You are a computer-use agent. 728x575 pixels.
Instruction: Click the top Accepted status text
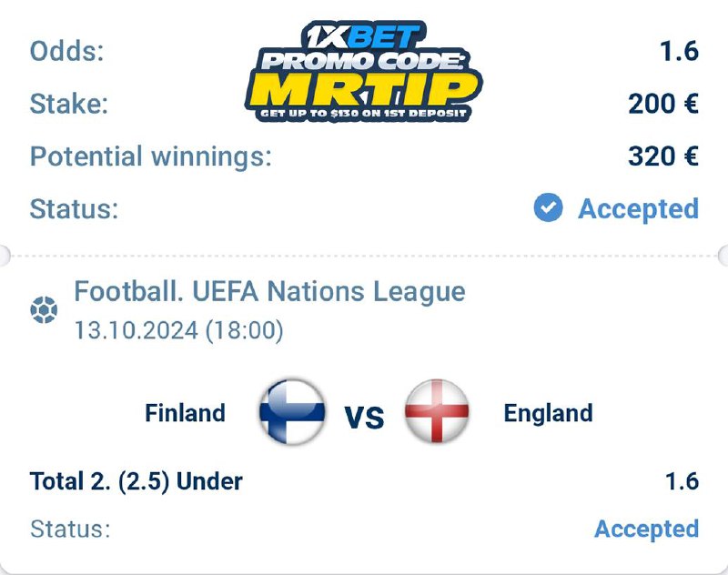[638, 209]
